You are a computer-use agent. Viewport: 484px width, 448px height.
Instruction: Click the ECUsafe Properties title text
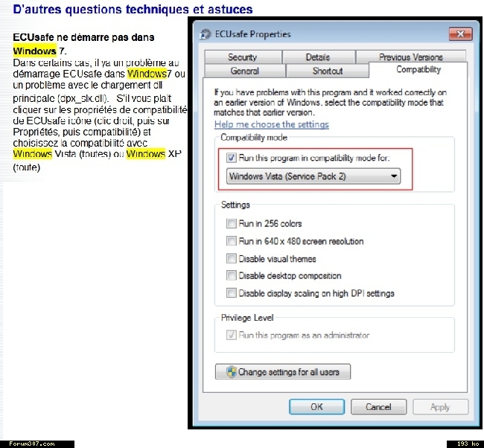click(x=253, y=34)
